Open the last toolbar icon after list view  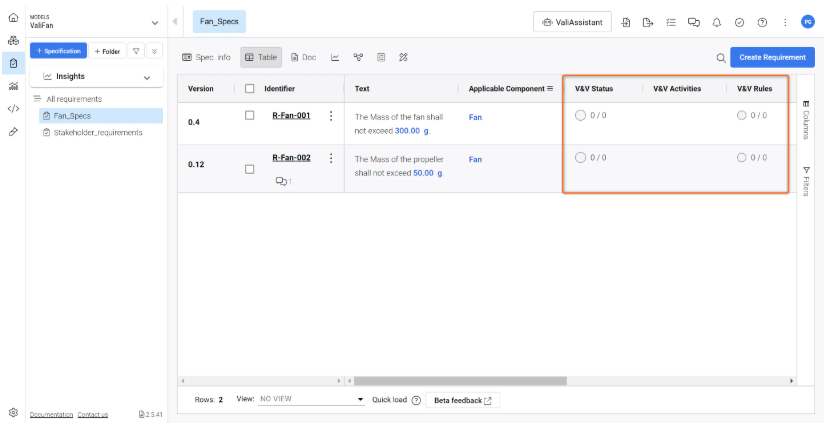tap(403, 57)
